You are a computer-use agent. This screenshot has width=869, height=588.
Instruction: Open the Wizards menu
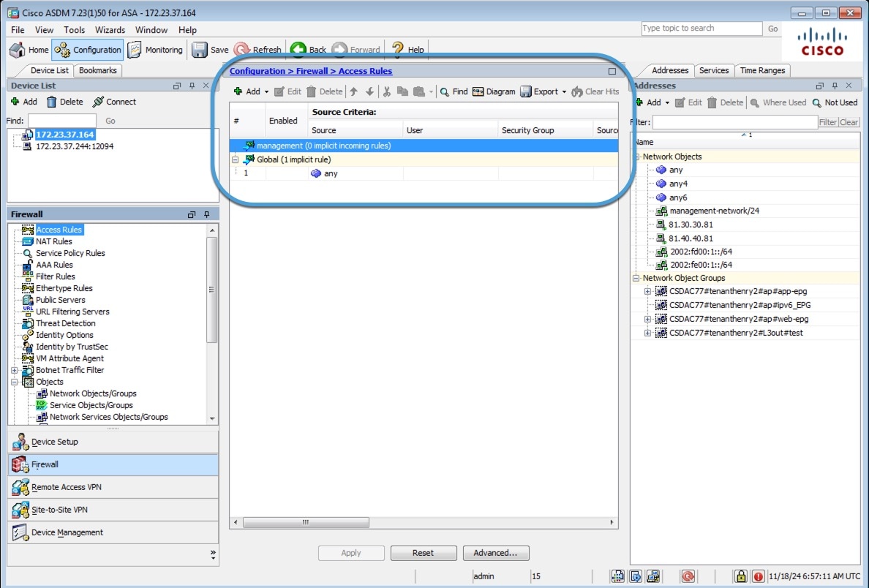(x=110, y=30)
